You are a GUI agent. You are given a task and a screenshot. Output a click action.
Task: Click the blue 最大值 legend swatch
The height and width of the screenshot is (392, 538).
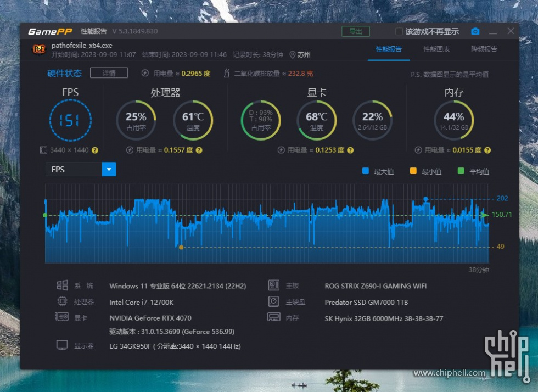366,171
